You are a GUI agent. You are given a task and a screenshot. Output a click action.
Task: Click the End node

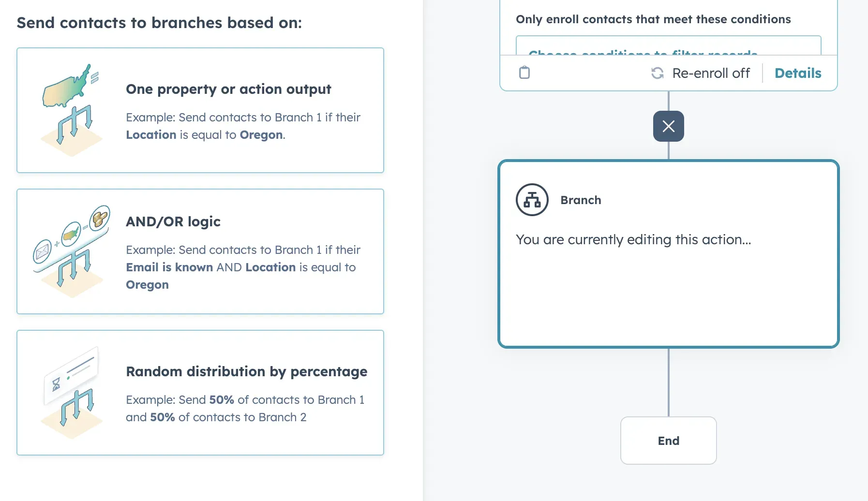pyautogui.click(x=668, y=440)
